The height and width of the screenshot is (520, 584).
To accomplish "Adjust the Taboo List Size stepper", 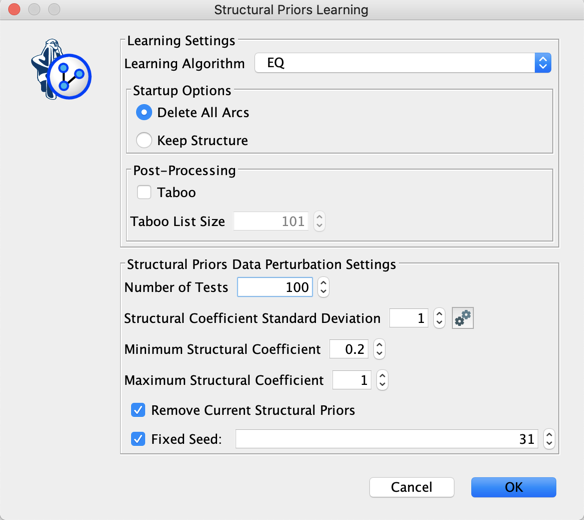I will pyautogui.click(x=319, y=221).
